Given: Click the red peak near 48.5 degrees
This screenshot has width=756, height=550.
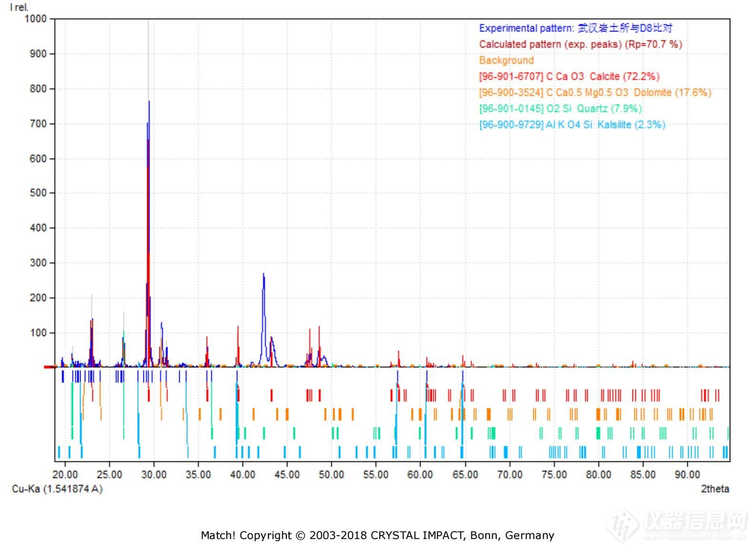Looking at the screenshot, I should (319, 346).
